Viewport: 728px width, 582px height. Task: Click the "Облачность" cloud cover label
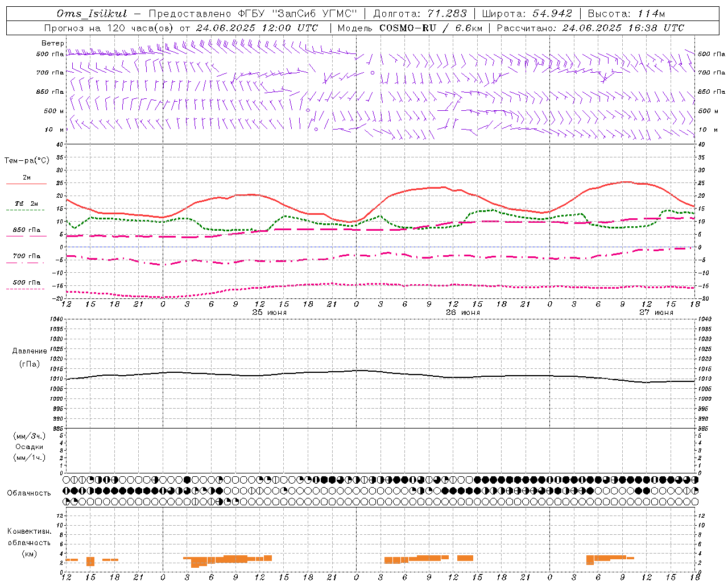29,493
